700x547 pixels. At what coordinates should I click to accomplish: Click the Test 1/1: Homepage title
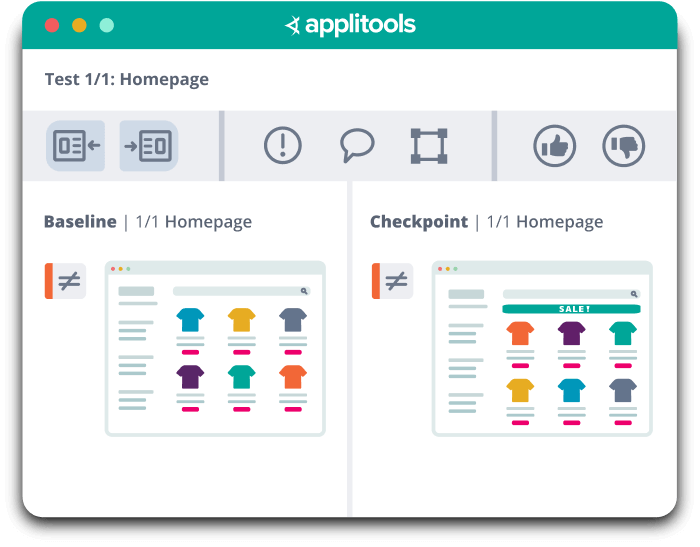127,79
